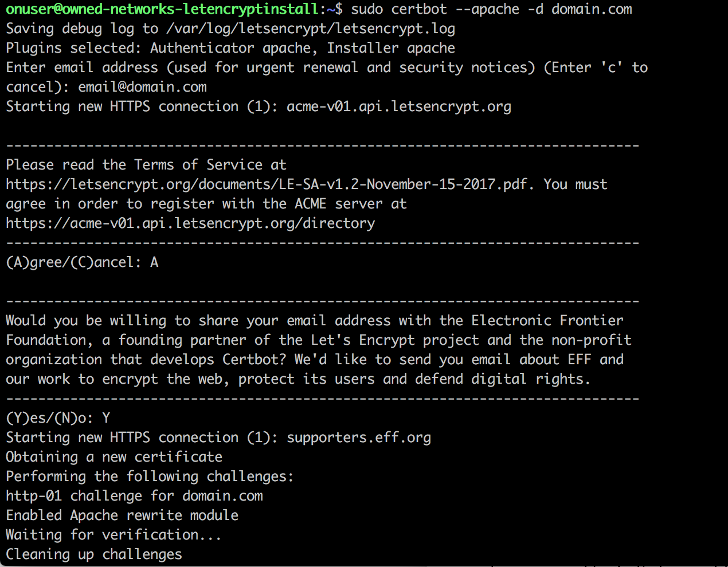Click the (A)gree/(C)ancel prompt text

tap(73, 262)
